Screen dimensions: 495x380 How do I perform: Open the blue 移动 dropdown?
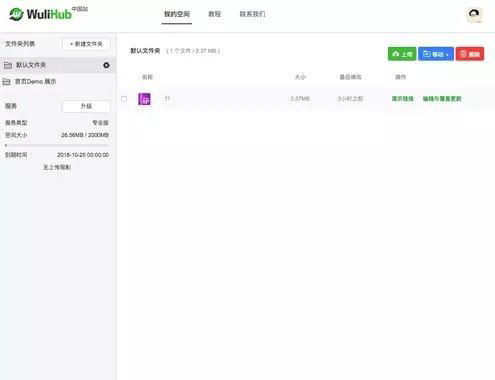click(x=436, y=54)
